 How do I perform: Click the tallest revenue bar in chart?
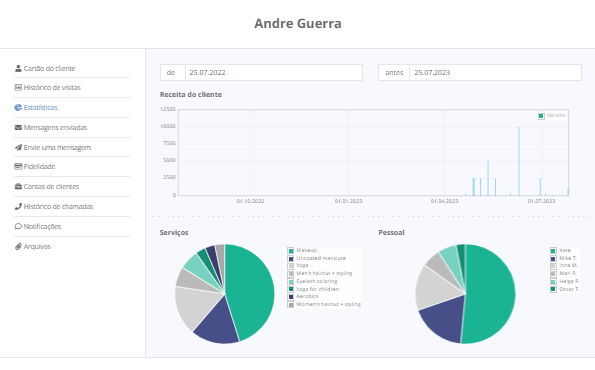[x=519, y=161]
